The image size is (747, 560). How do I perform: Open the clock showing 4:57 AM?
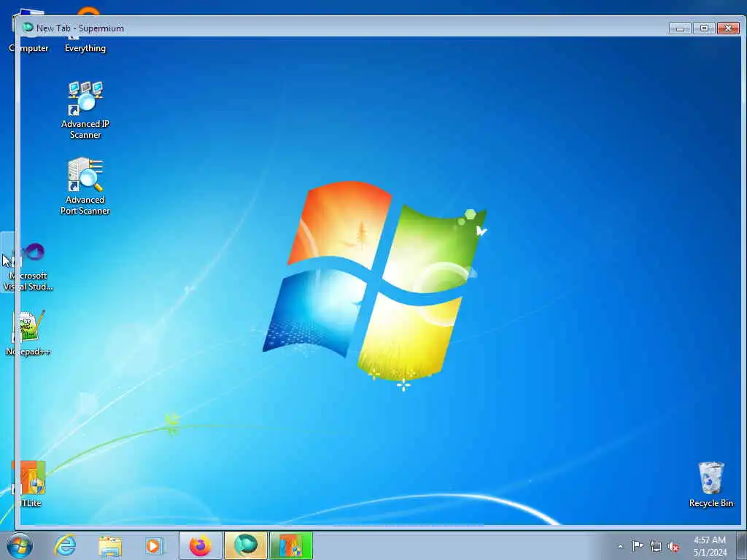click(710, 546)
